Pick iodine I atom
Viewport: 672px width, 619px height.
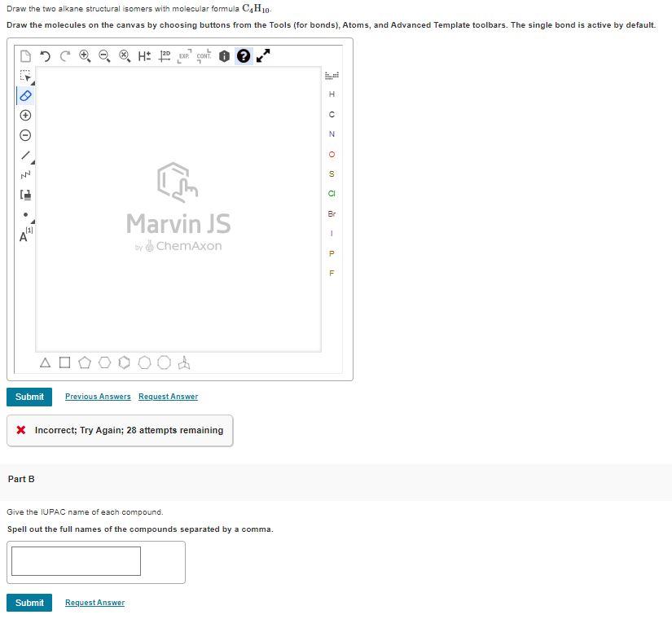[x=332, y=234]
